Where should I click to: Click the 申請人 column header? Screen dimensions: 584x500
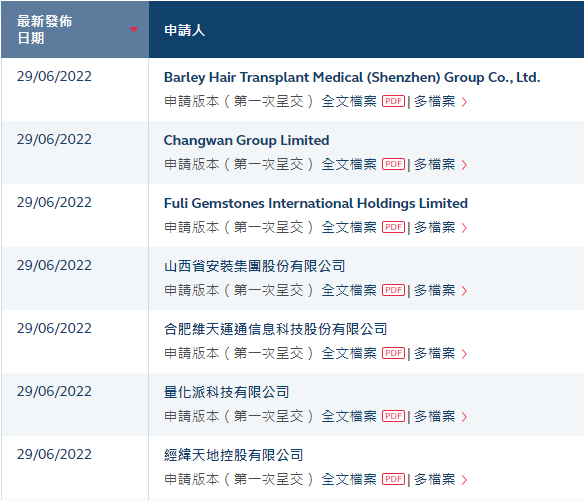tap(185, 30)
